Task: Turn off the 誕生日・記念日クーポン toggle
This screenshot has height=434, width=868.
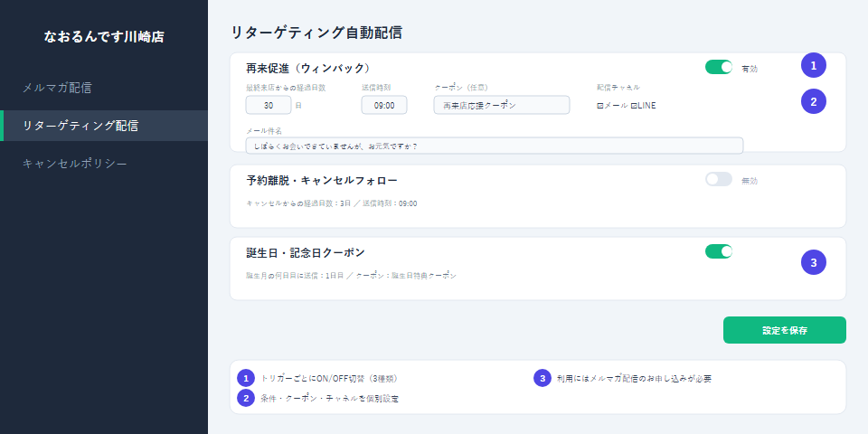Action: click(719, 251)
